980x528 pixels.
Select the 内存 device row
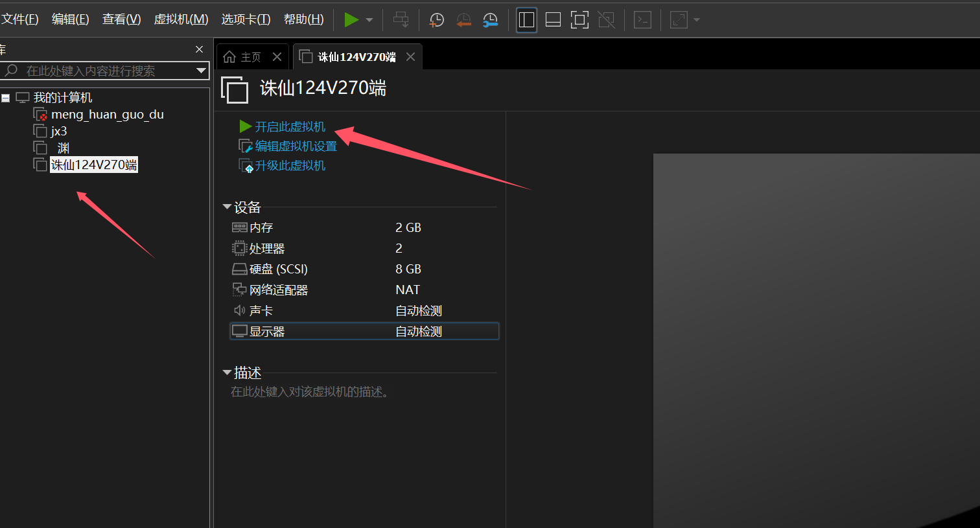(364, 227)
